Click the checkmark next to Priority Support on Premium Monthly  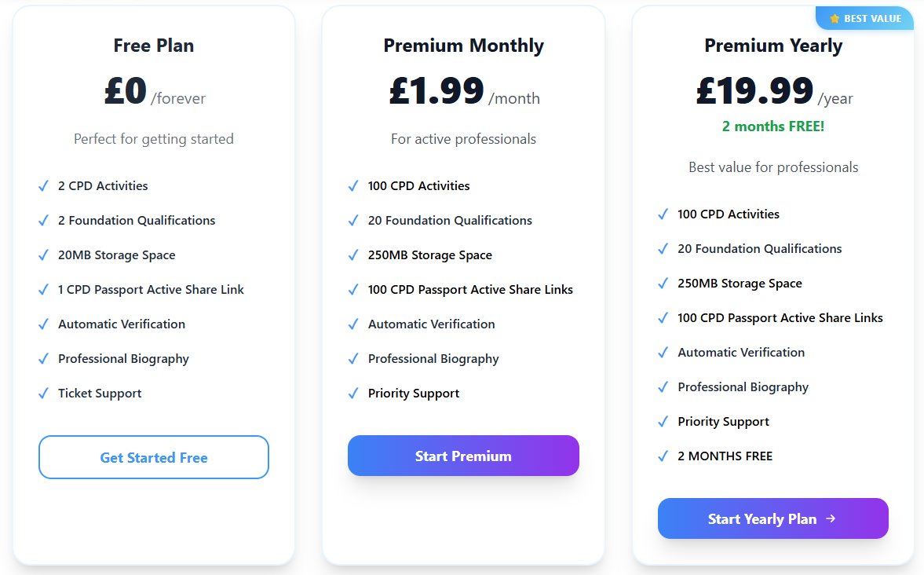click(x=353, y=393)
